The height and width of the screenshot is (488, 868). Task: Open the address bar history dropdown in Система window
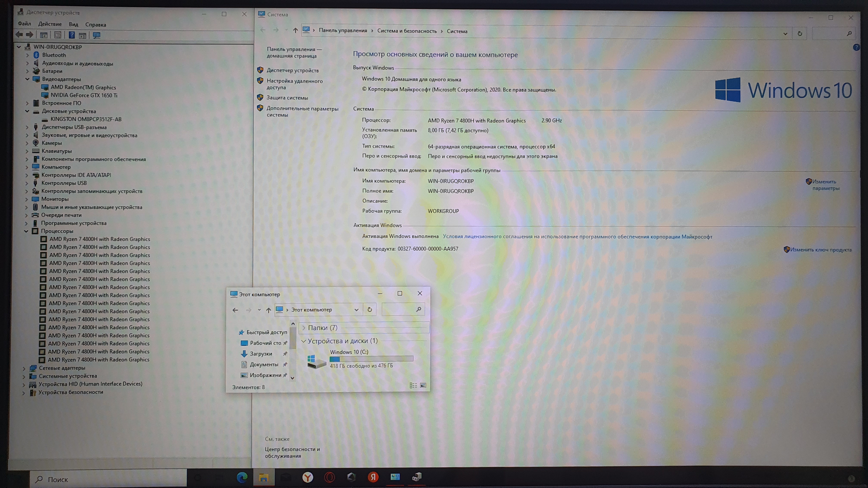pos(785,34)
